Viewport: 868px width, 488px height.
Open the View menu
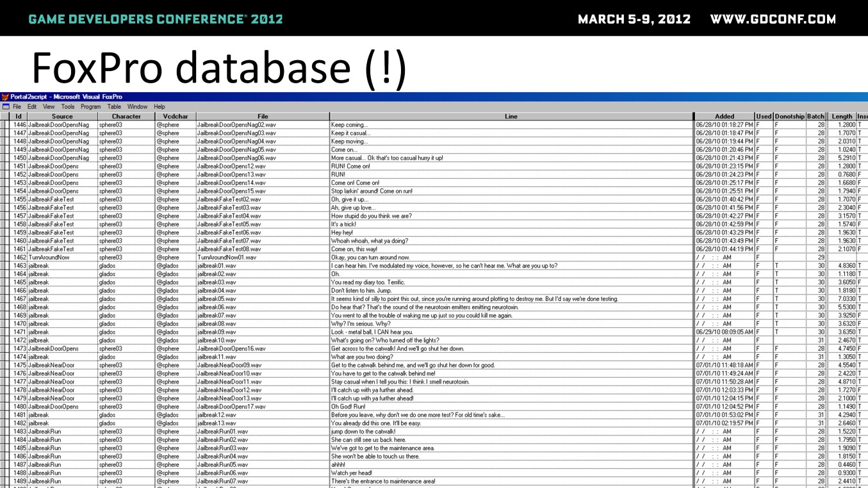(49, 107)
